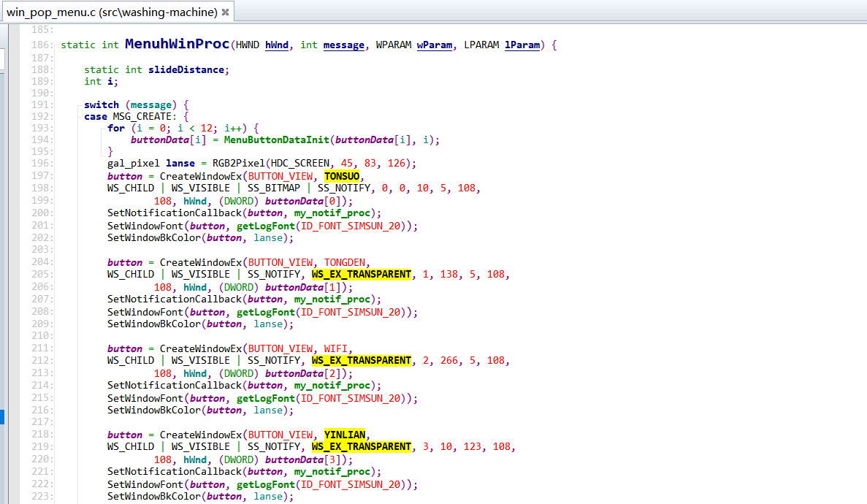Click the highlighted TONSUO identifier
This screenshot has width=867, height=504.
(x=342, y=177)
